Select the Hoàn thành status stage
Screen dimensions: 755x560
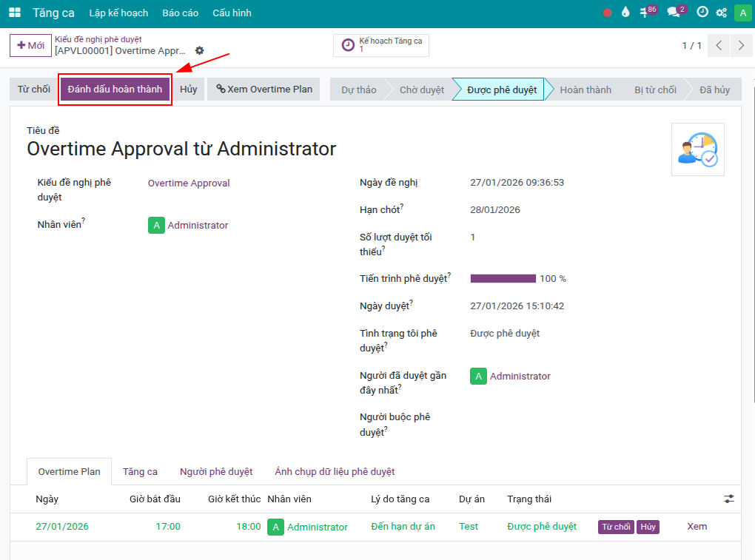(x=585, y=90)
